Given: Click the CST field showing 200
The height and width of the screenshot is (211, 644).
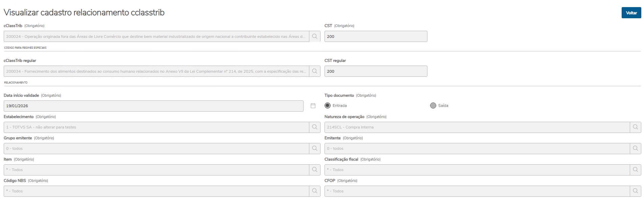Looking at the screenshot, I should (376, 37).
